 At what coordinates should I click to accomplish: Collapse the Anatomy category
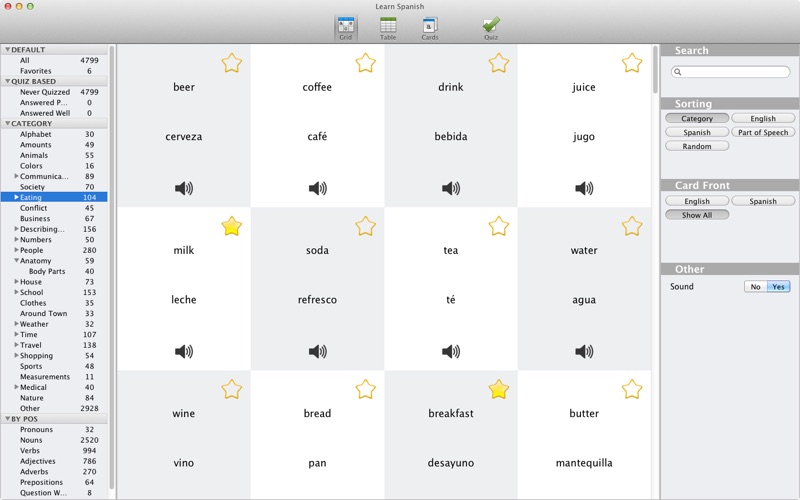click(16, 261)
